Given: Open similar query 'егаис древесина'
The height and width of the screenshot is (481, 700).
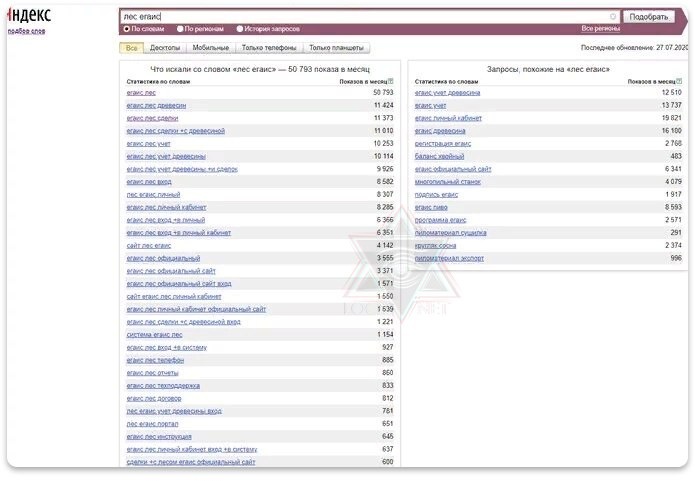Looking at the screenshot, I should pyautogui.click(x=440, y=131).
